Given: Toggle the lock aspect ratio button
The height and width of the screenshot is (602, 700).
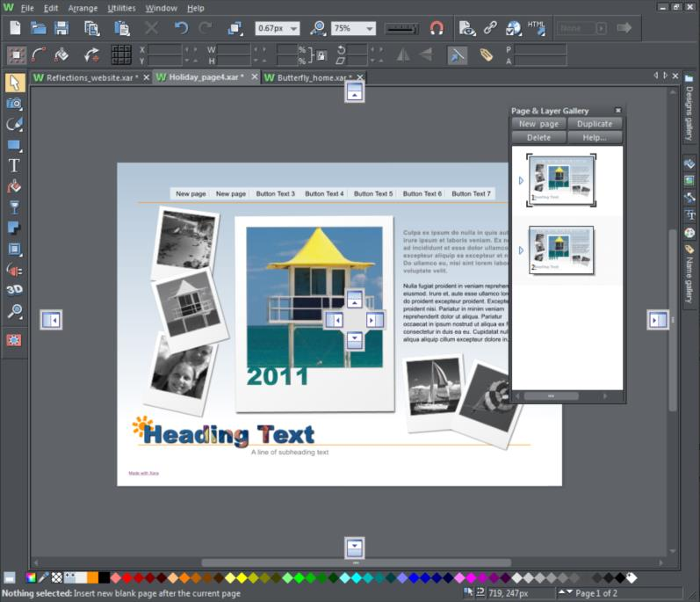Looking at the screenshot, I should [321, 56].
